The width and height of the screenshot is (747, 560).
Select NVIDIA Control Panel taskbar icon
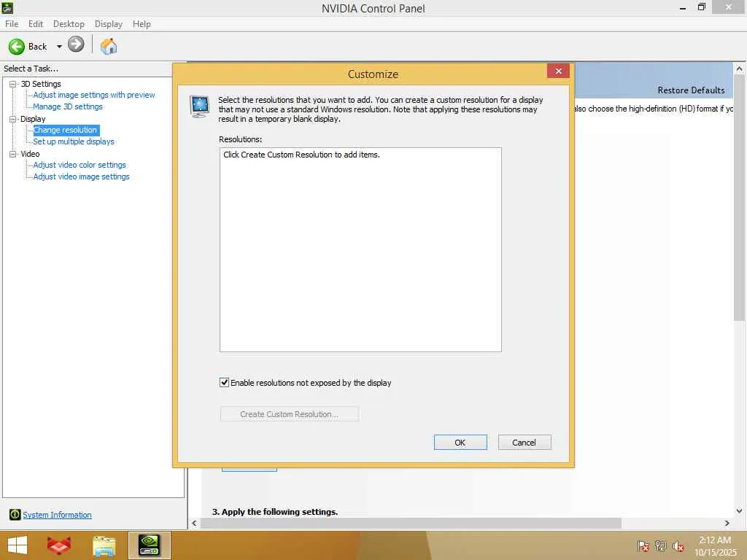pos(149,545)
